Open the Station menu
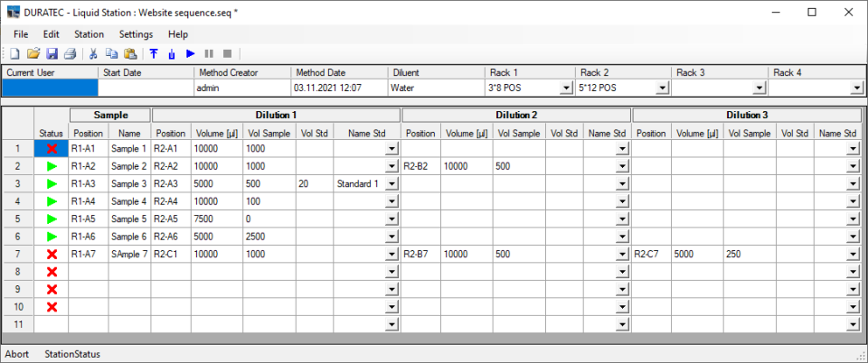The height and width of the screenshot is (363, 868). [89, 33]
